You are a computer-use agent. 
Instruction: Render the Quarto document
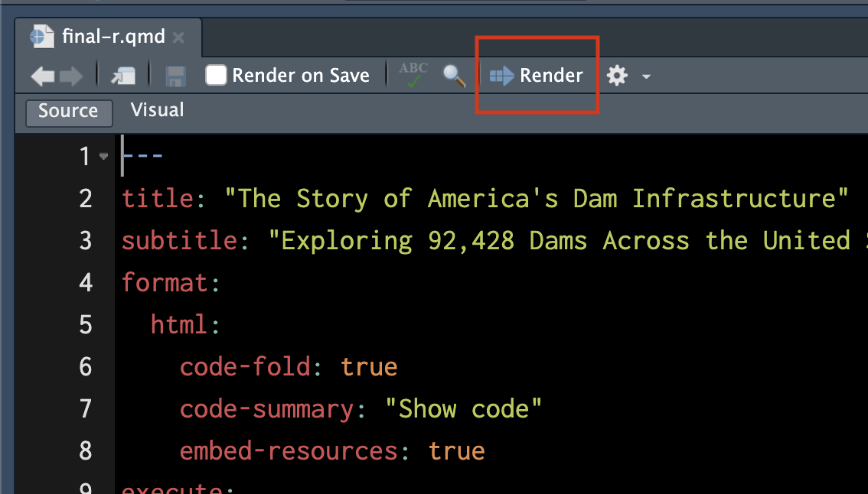click(x=537, y=76)
